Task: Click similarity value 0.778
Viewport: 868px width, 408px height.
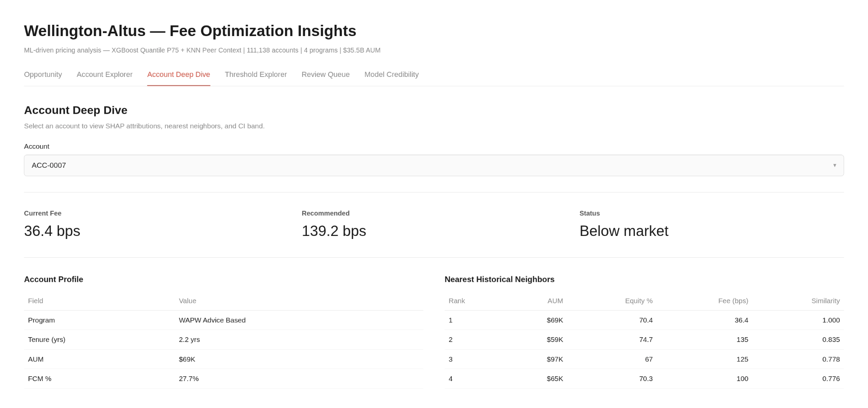Action: pos(831,359)
